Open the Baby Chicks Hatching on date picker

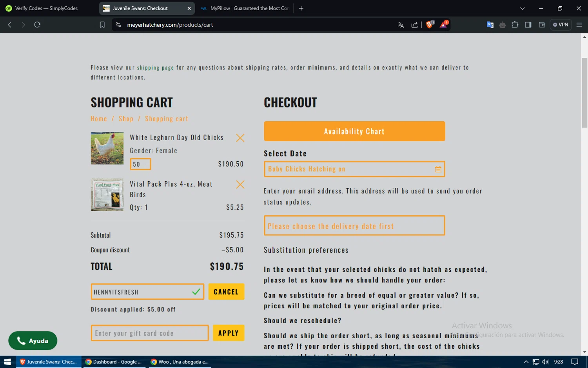[x=354, y=169]
